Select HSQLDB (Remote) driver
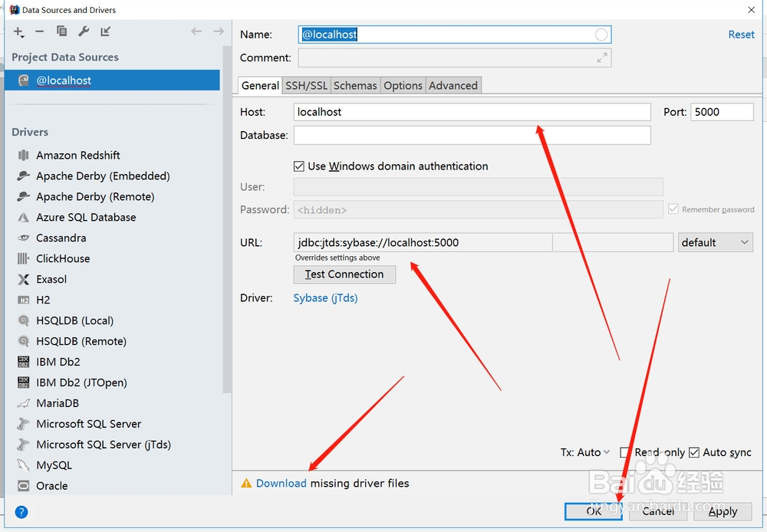 click(x=81, y=341)
